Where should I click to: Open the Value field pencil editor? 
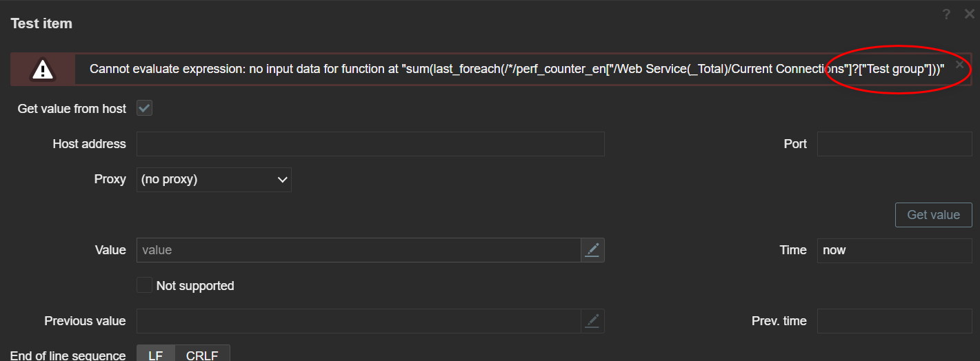[x=592, y=250]
